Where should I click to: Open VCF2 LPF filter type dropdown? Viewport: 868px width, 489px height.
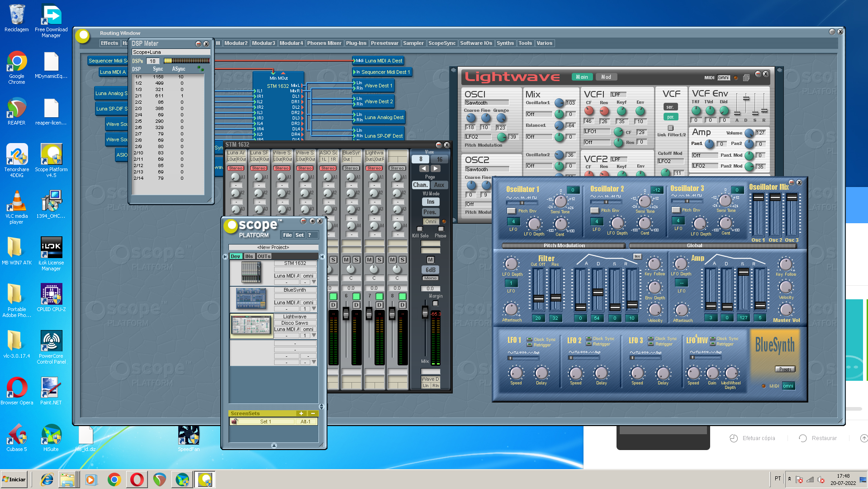point(619,159)
